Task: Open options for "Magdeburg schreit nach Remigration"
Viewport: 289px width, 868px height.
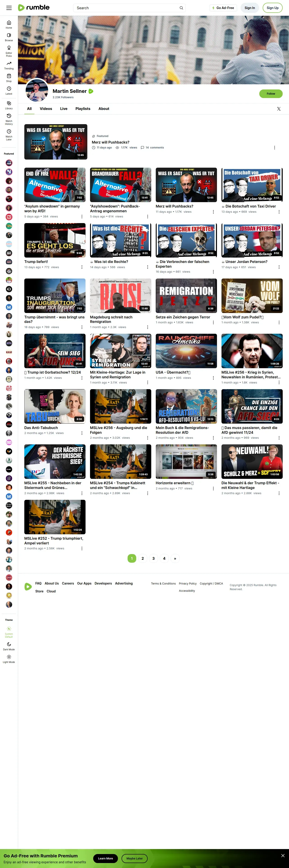Action: tap(147, 327)
